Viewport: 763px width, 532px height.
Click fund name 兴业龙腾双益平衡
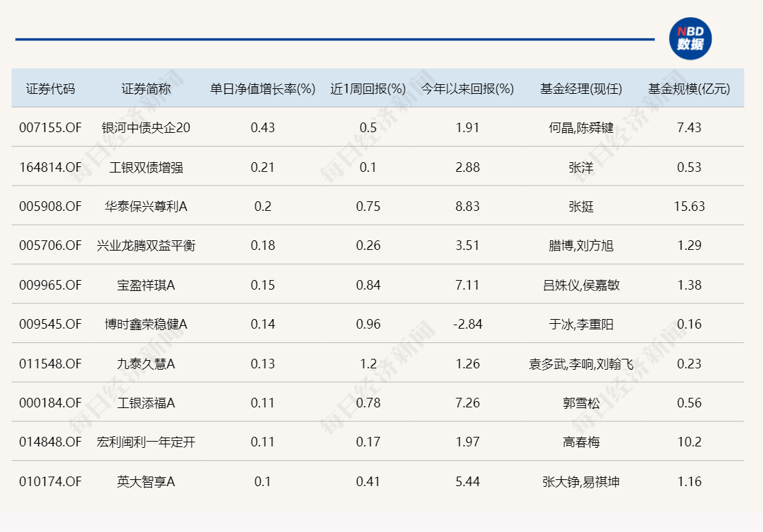tap(146, 246)
